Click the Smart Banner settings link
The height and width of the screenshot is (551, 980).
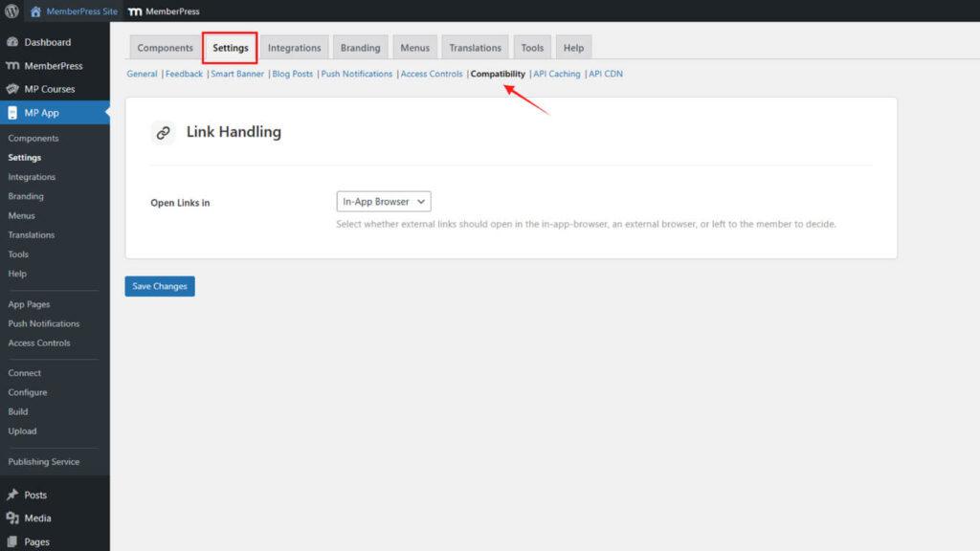click(236, 73)
